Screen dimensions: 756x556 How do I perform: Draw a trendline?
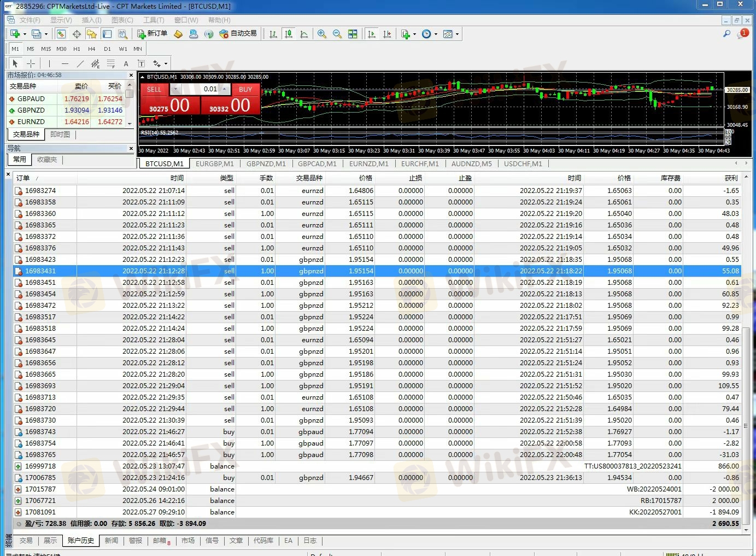coord(80,63)
